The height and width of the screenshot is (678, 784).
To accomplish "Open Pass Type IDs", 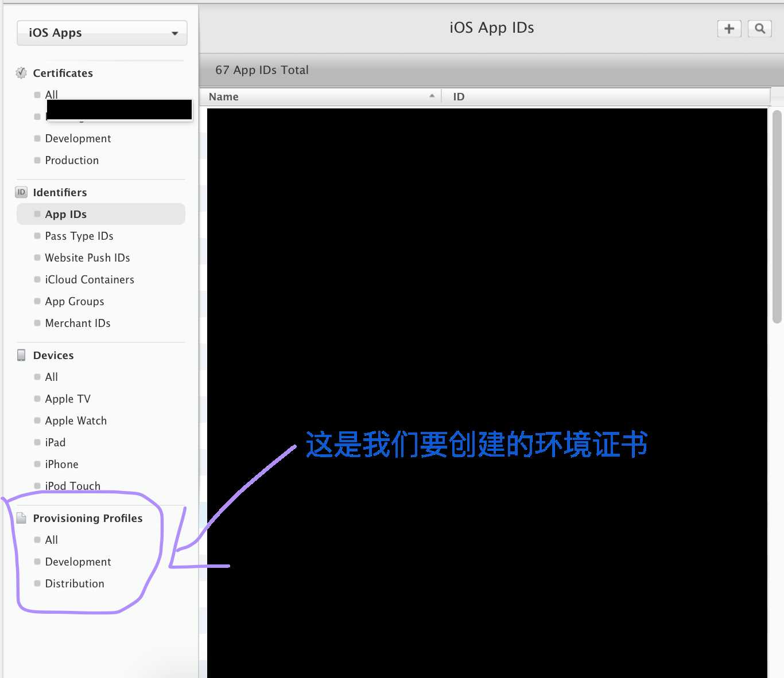I will [x=79, y=236].
